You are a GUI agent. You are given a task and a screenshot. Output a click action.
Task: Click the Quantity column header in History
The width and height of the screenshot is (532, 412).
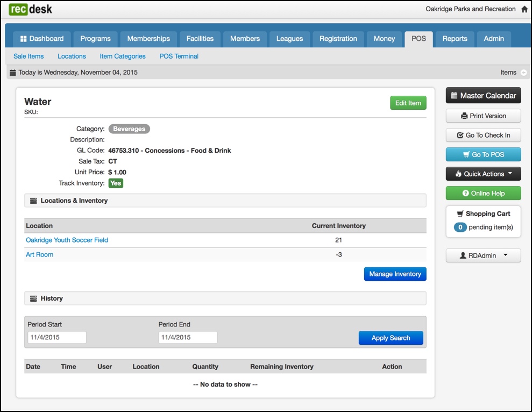(205, 366)
